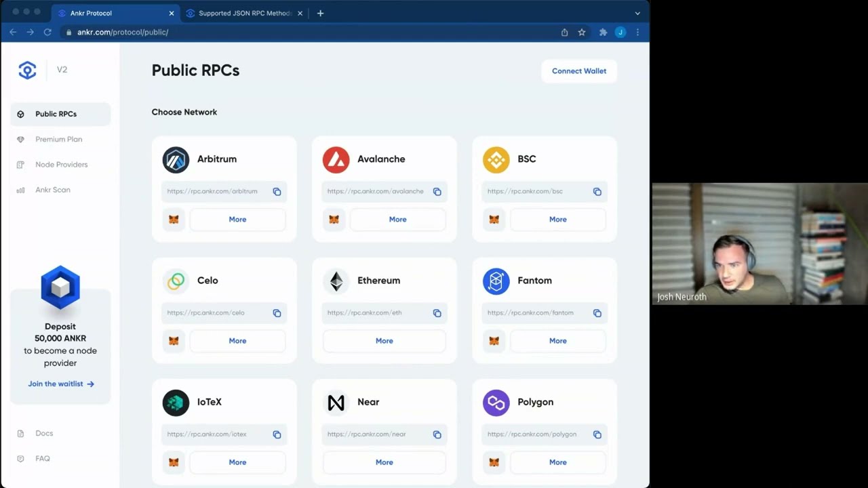Click the Ethereum network logo
868x488 pixels.
[x=336, y=281]
